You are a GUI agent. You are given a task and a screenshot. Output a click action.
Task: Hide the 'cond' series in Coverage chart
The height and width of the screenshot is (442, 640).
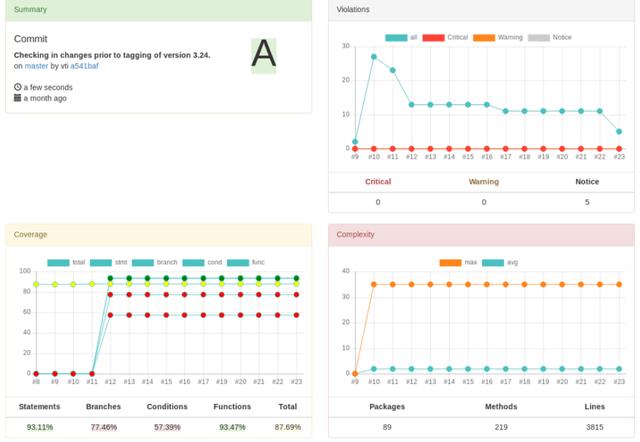193,262
